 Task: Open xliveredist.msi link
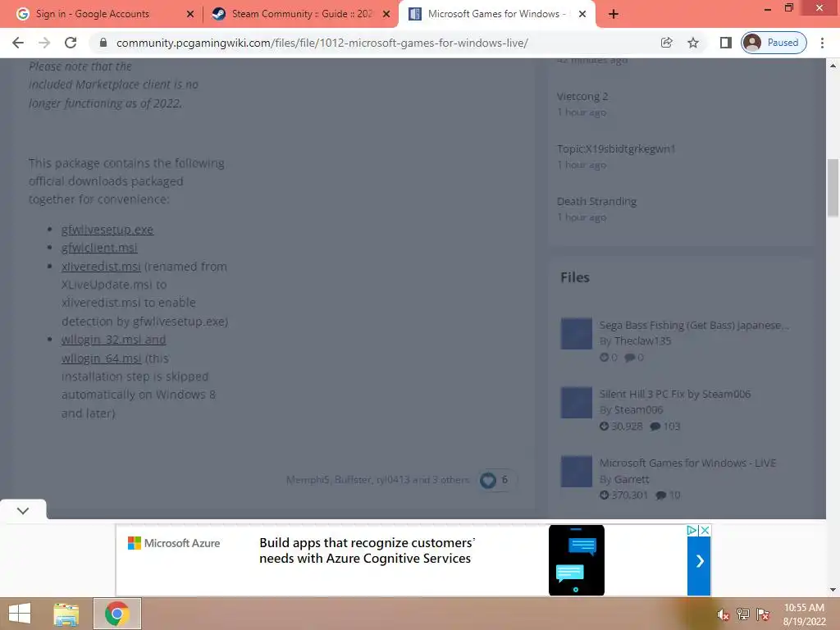click(101, 267)
